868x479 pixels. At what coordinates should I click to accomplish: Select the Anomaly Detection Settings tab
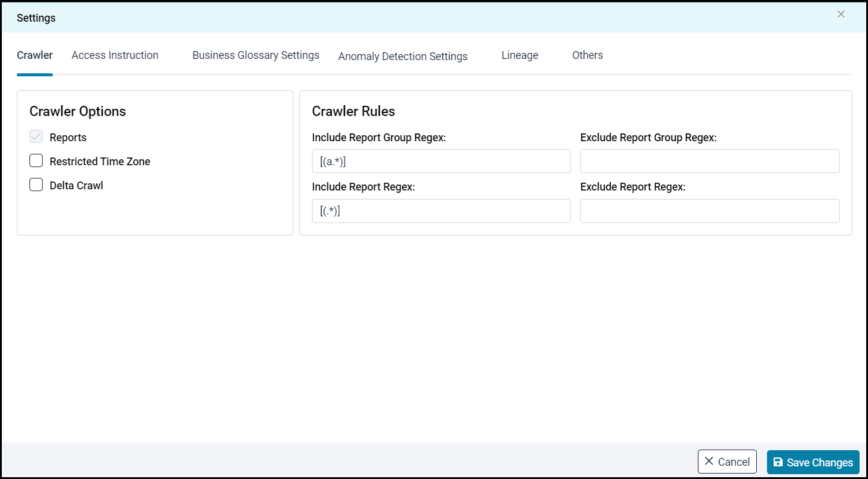tap(403, 56)
